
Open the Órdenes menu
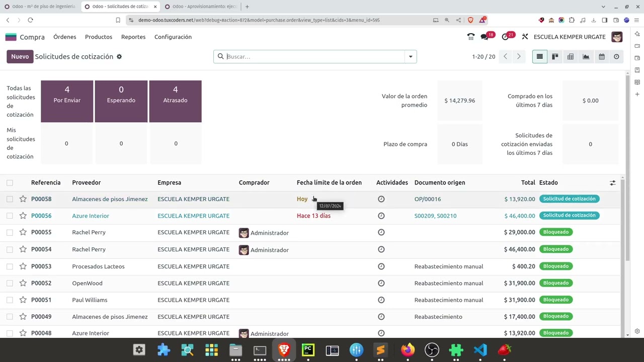tap(65, 37)
